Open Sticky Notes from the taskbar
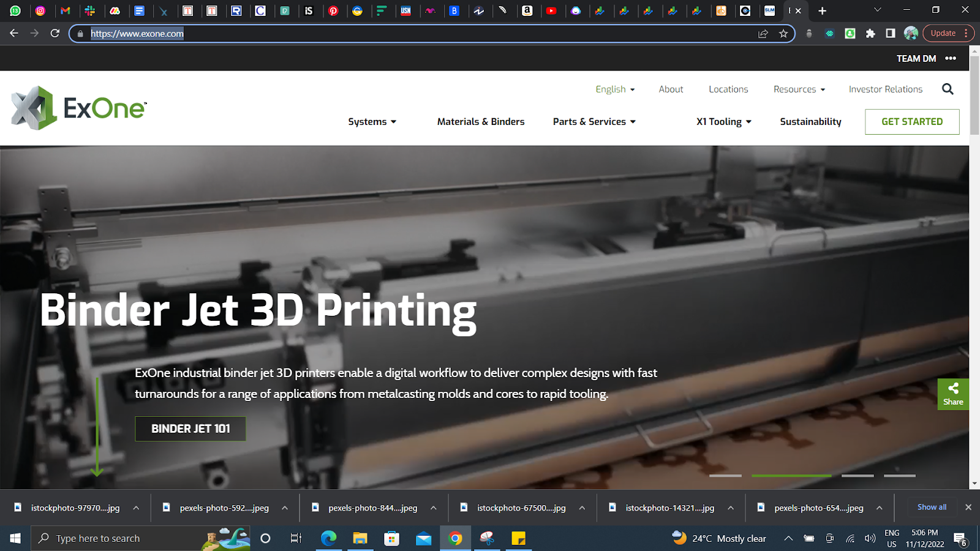The image size is (980, 551). click(518, 538)
